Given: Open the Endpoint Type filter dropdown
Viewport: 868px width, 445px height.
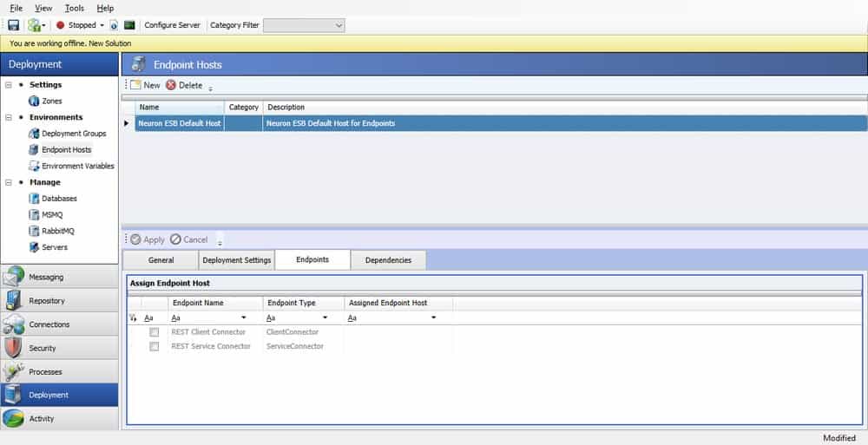Looking at the screenshot, I should tap(325, 317).
